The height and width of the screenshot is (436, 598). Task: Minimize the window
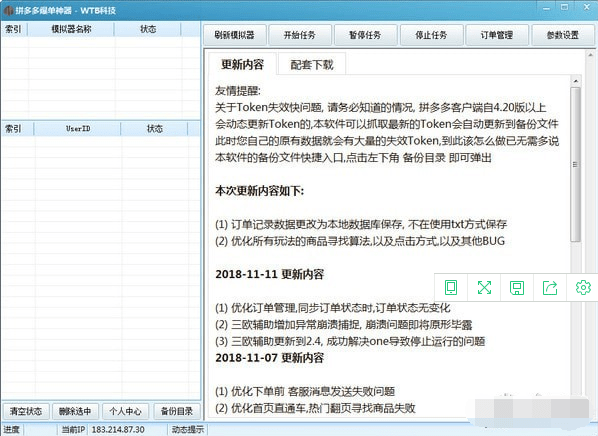547,8
